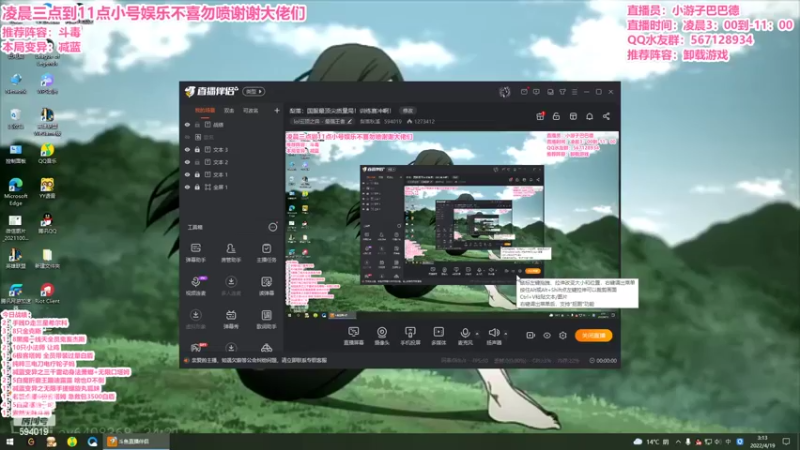The width and height of the screenshot is (800, 450).
Task: Toggle lock on the 文本 1 layer
Action: click(197, 174)
